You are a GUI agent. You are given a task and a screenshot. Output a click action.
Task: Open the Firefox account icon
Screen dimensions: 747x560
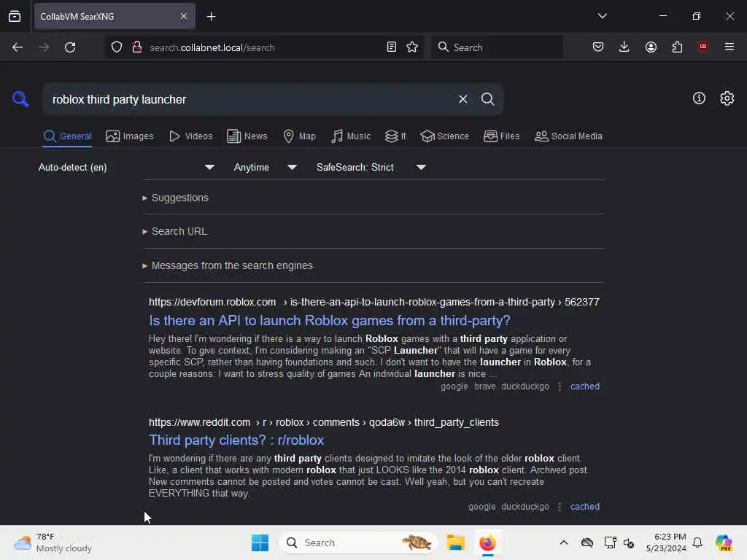pos(651,47)
